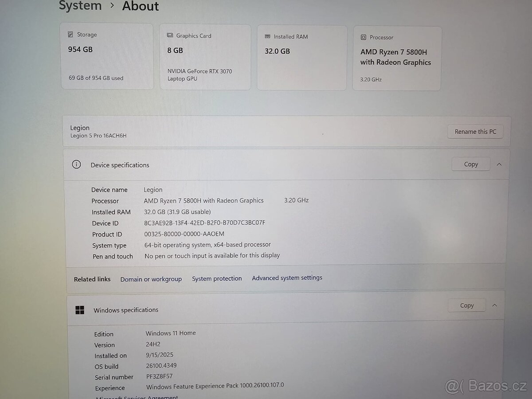Viewport: 532px width, 399px height.
Task: Click the Storage card icon
Action: [x=70, y=34]
